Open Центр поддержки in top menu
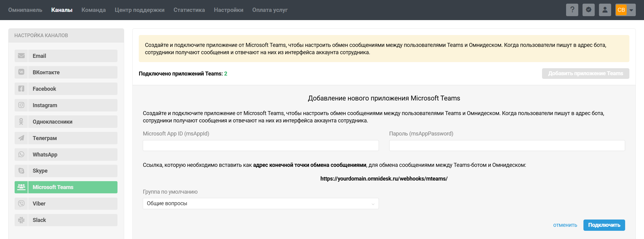Image resolution: width=644 pixels, height=239 pixels. 140,10
